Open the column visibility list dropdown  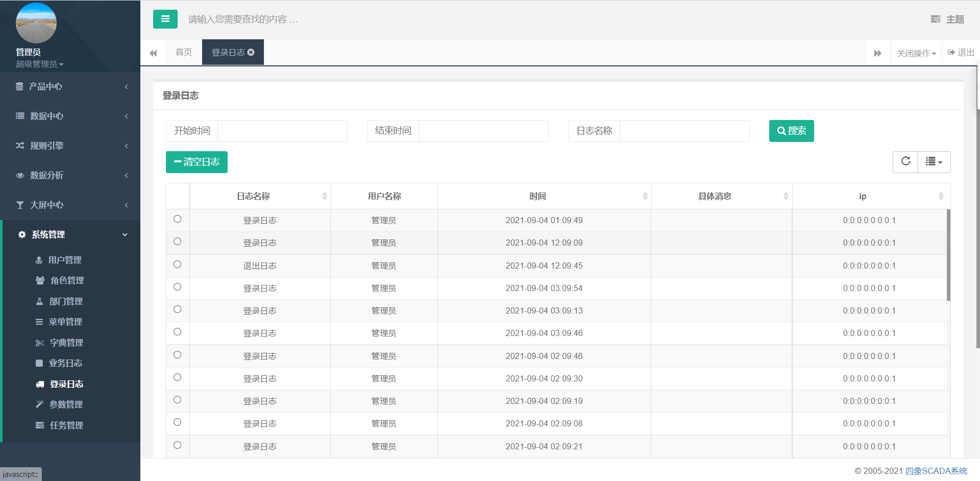coord(934,162)
